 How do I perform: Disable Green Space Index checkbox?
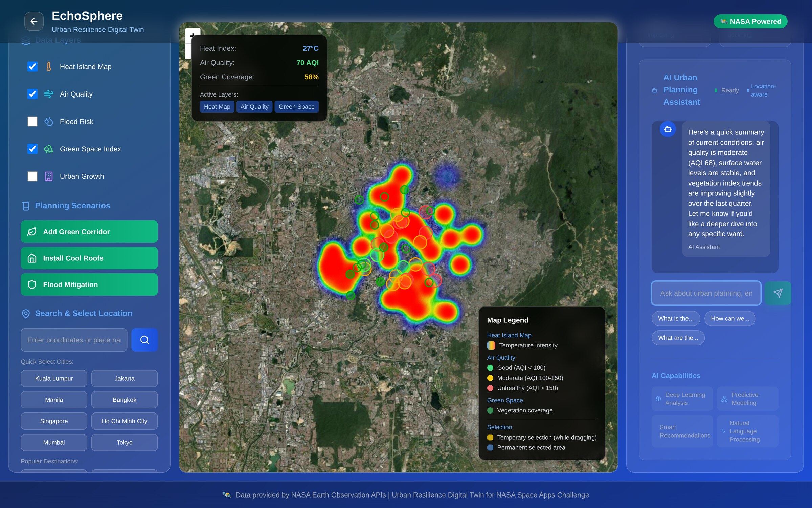pos(32,149)
